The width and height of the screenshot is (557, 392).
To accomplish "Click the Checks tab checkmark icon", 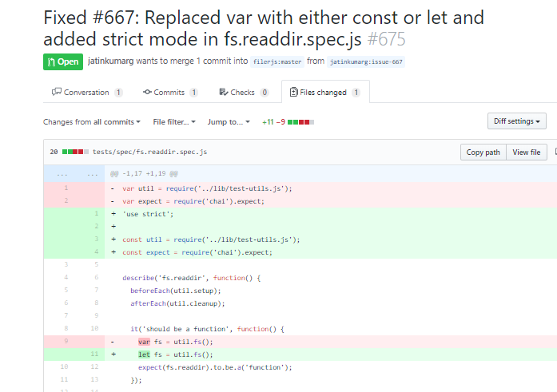I will (223, 93).
